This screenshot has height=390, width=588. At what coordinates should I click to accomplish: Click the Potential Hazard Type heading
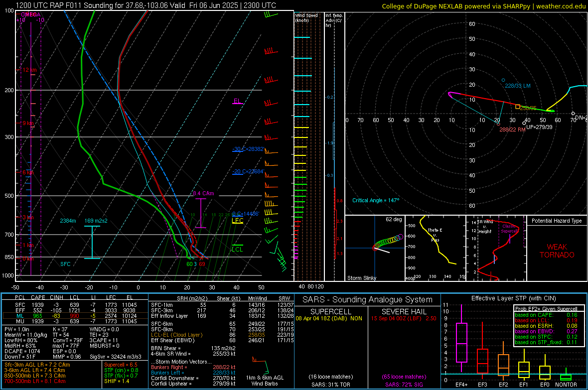557,221
